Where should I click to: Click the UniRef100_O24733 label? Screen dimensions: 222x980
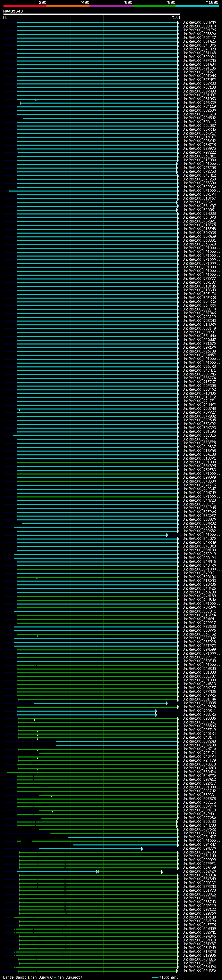[199, 852]
